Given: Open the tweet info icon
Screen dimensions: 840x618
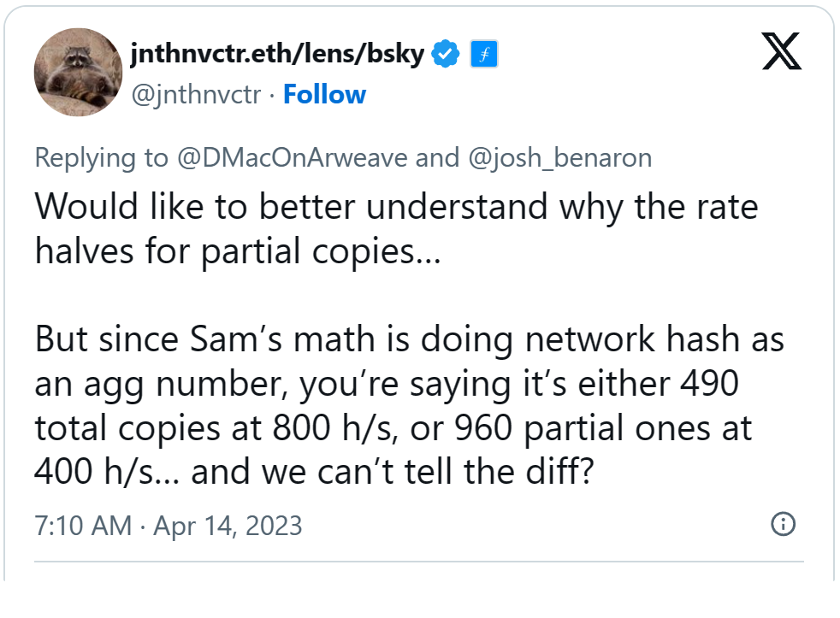Looking at the screenshot, I should pyautogui.click(x=783, y=524).
